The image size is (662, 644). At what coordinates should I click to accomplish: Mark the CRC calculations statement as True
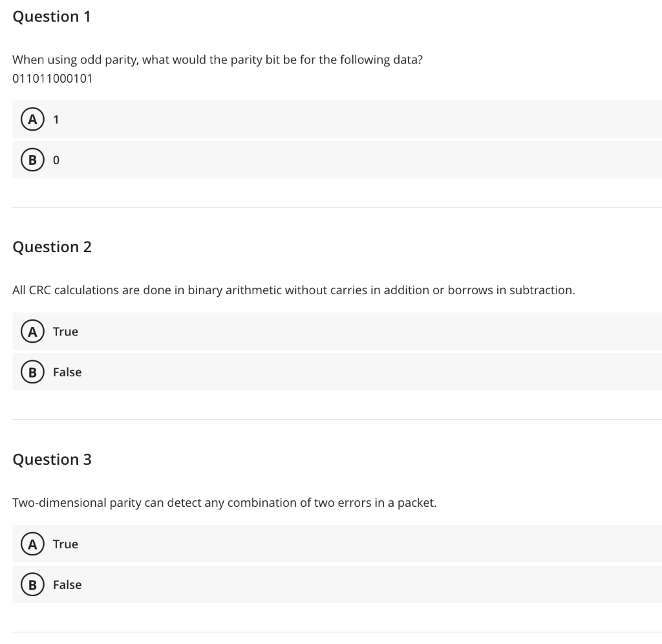coord(65,332)
